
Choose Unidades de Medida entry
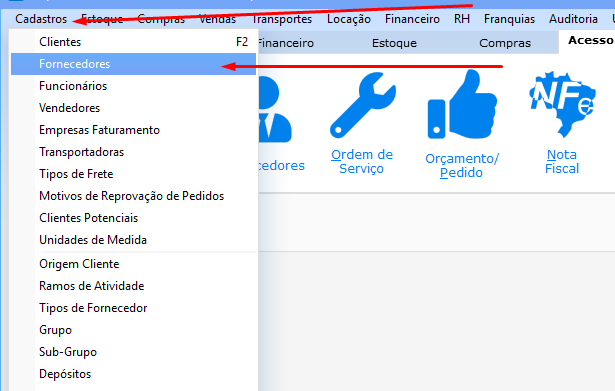tap(133, 240)
